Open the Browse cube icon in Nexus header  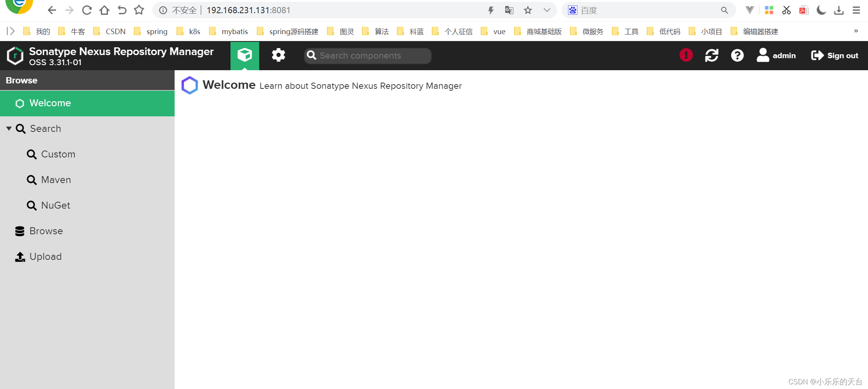[x=244, y=55]
